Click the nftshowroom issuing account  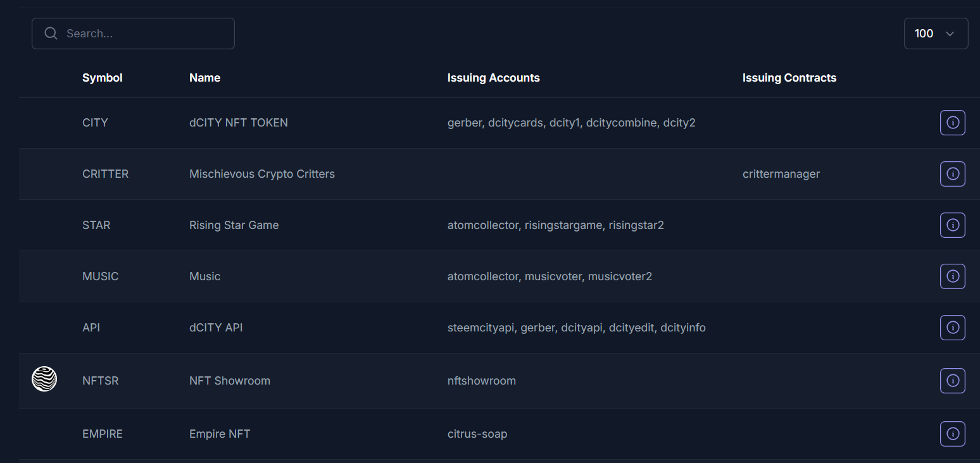pos(481,381)
